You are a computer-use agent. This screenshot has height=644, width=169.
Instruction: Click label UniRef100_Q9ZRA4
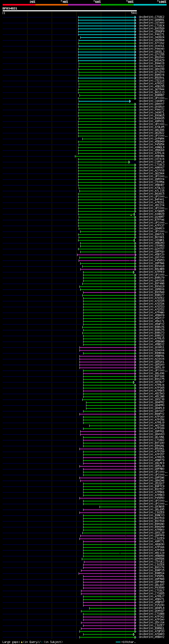[152, 40]
